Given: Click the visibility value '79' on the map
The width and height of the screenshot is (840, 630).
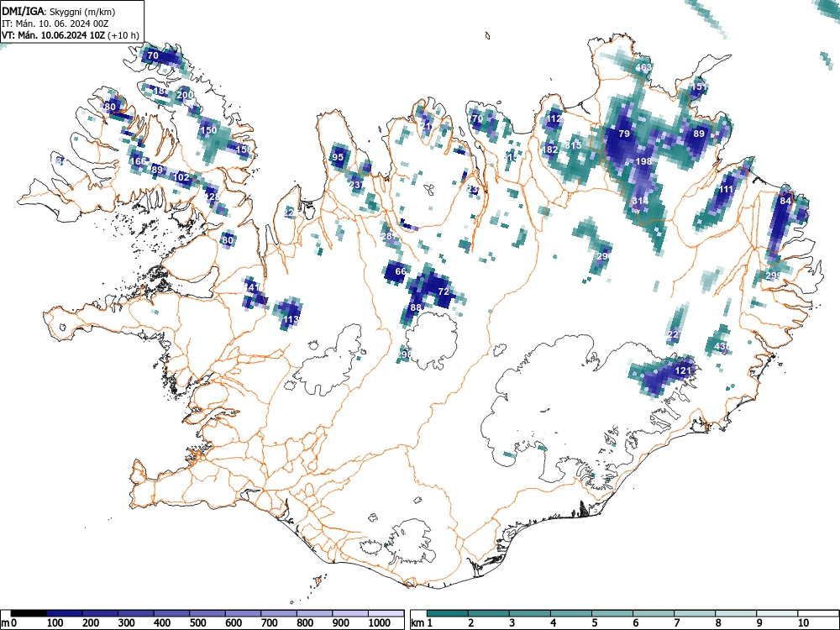Looking at the screenshot, I should [x=624, y=134].
